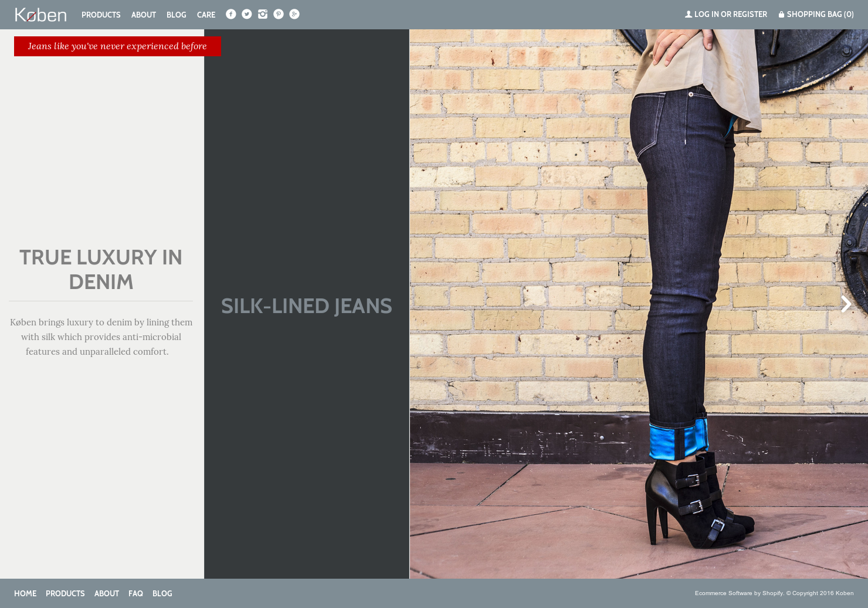The width and height of the screenshot is (868, 608).
Task: Open the FAQ page from the footer
Action: pyautogui.click(x=135, y=593)
